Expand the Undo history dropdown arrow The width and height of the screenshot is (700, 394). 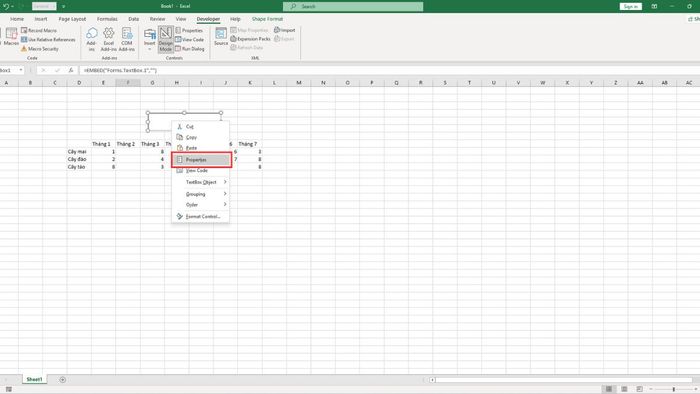12,6
